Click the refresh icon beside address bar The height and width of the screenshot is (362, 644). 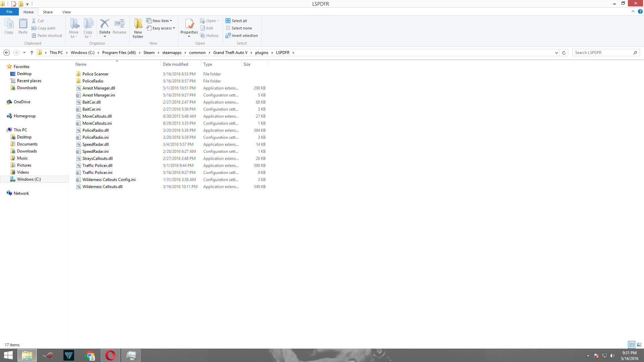pos(564,53)
